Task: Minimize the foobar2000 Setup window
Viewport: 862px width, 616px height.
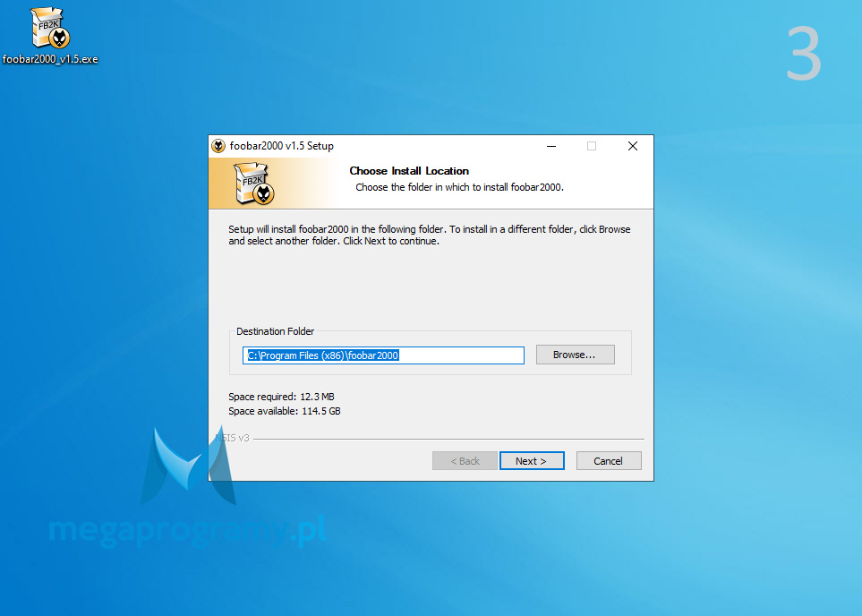Action: tap(550, 146)
